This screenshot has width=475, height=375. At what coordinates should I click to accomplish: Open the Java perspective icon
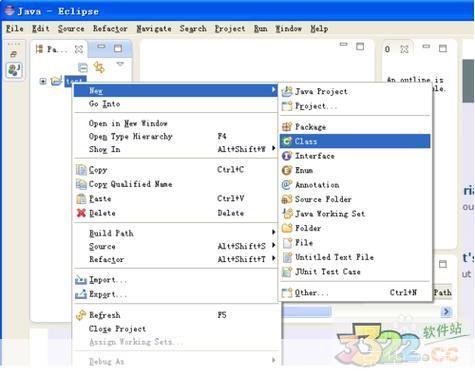click(14, 70)
